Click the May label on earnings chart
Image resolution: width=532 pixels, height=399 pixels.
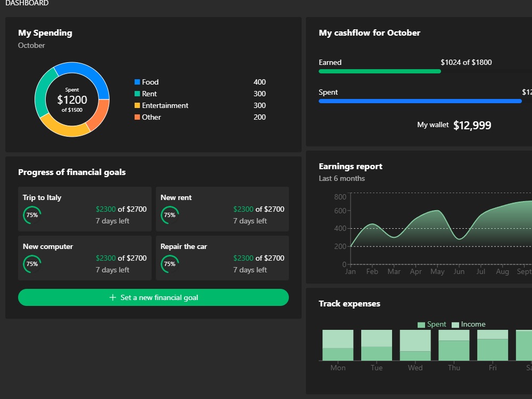coord(437,271)
